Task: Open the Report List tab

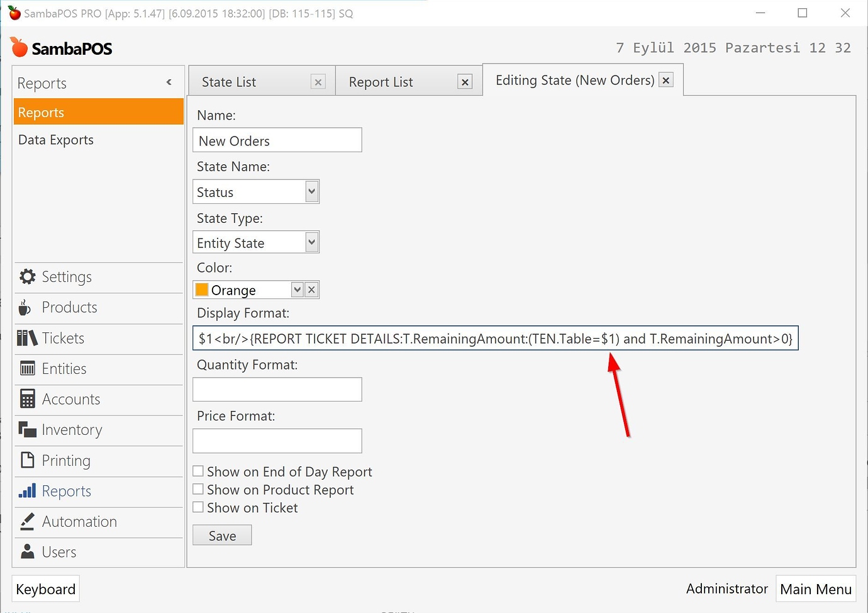Action: click(381, 81)
